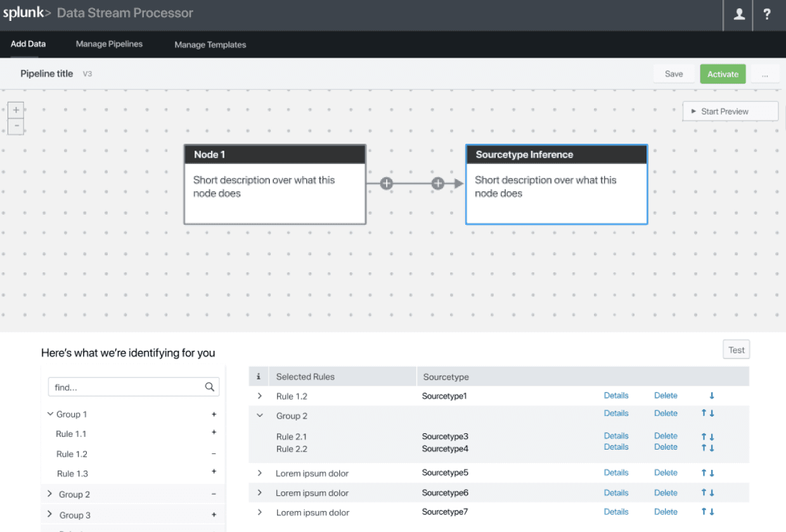Expand Group 3 in the rules tree

click(50, 514)
